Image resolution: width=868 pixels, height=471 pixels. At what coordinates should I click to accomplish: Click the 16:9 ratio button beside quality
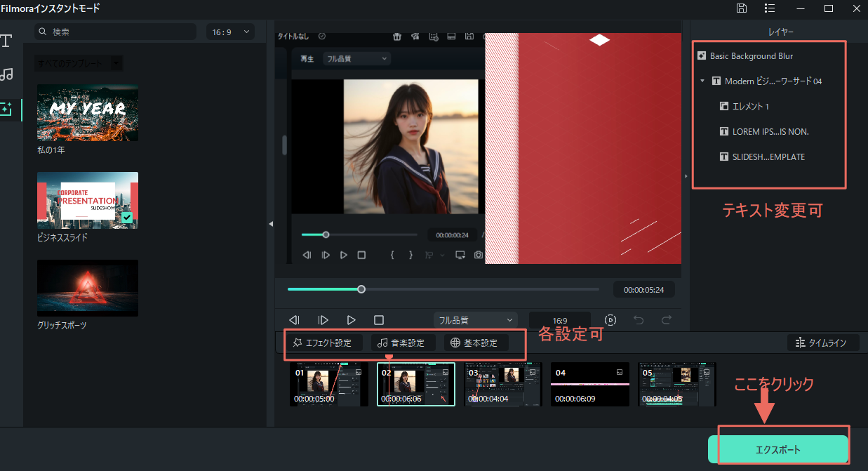coord(559,320)
